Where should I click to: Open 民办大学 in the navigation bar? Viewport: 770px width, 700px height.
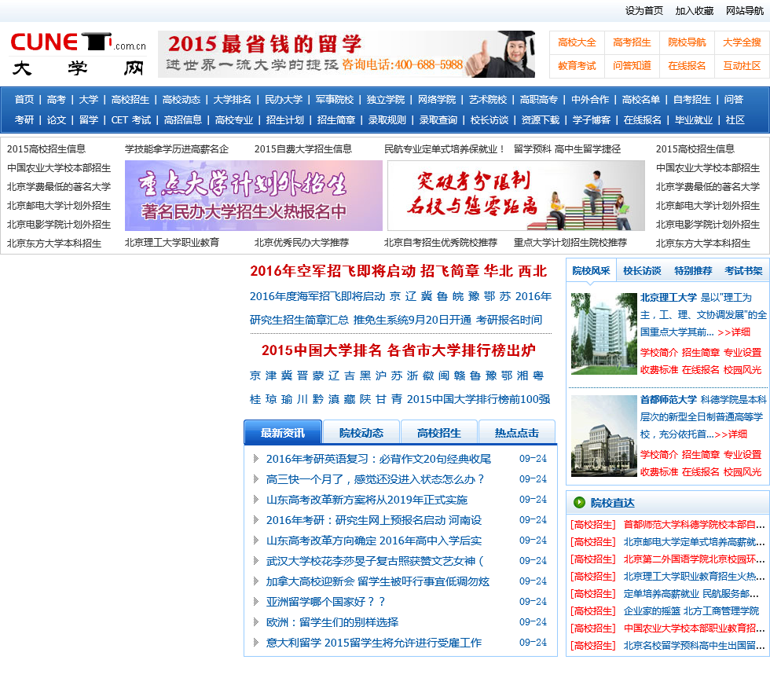pos(284,100)
